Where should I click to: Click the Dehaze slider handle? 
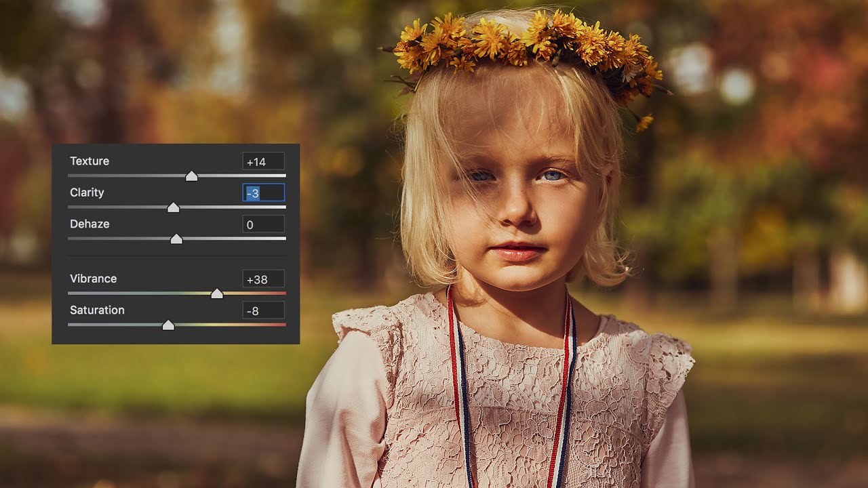[x=176, y=239]
